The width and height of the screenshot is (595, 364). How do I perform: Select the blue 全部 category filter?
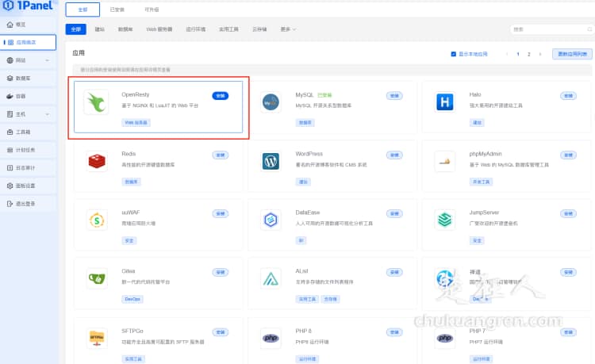point(76,29)
